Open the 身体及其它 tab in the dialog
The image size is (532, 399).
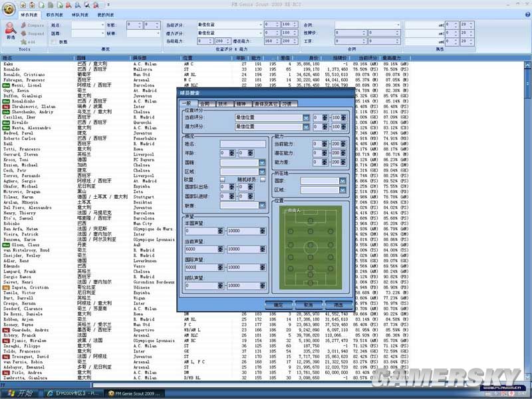click(266, 104)
